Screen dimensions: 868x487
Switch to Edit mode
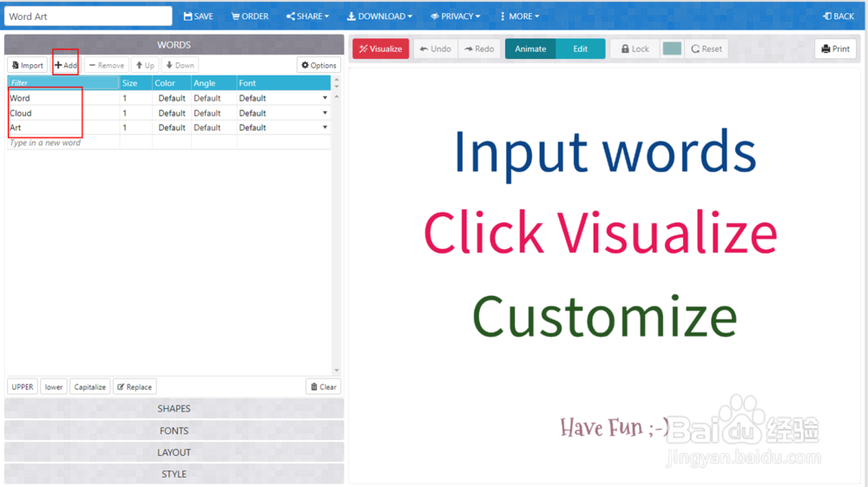[x=580, y=49]
